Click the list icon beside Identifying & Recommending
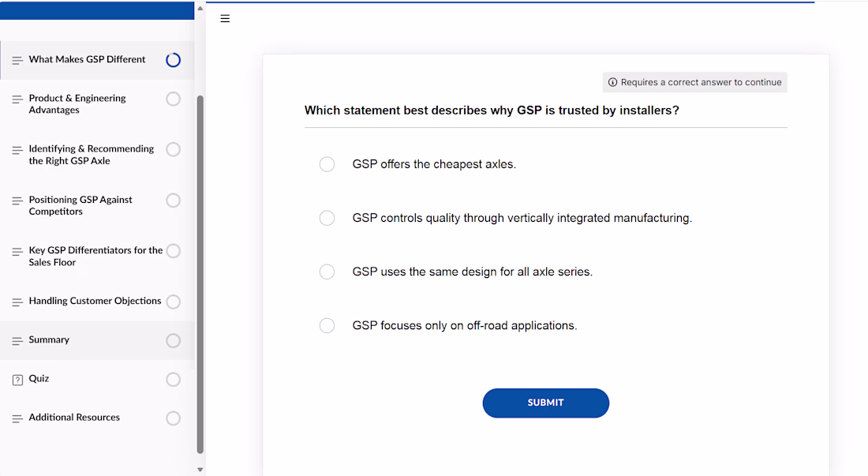This screenshot has height=476, width=868. tap(17, 151)
